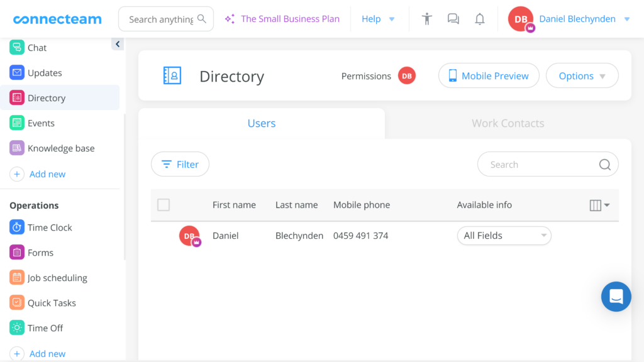Image resolution: width=644 pixels, height=362 pixels.
Task: Expand the Help menu
Action: point(378,19)
